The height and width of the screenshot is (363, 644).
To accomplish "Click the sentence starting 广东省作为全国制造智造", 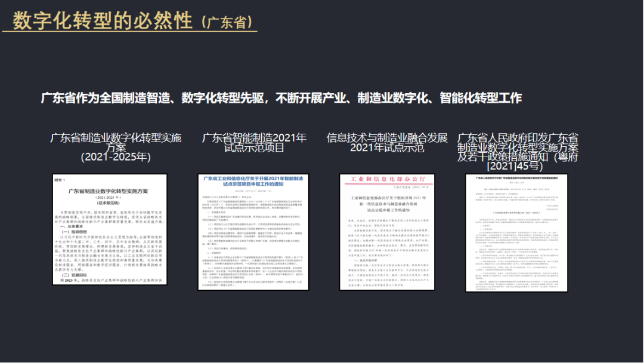I will tap(281, 98).
